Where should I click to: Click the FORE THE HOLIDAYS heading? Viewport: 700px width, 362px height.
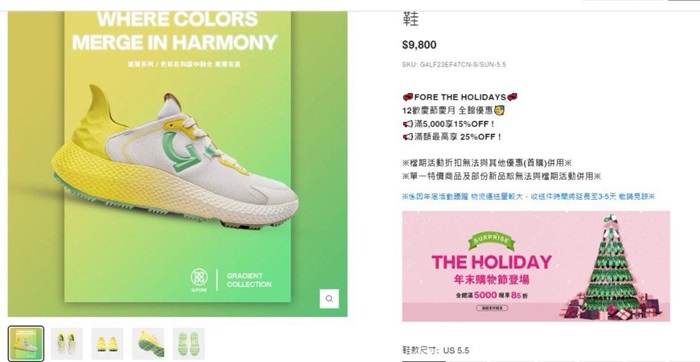(x=460, y=97)
